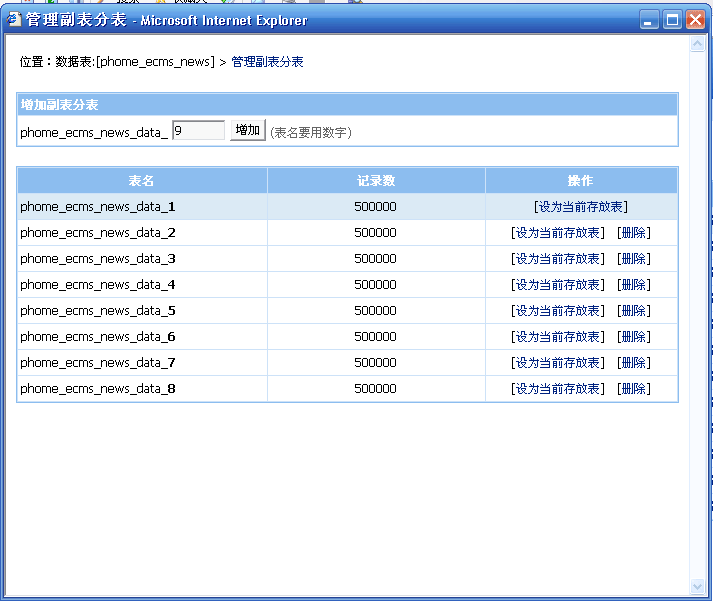Delete the phome_ecms_news_data_6 table
713x601 pixels.
pyautogui.click(x=633, y=337)
